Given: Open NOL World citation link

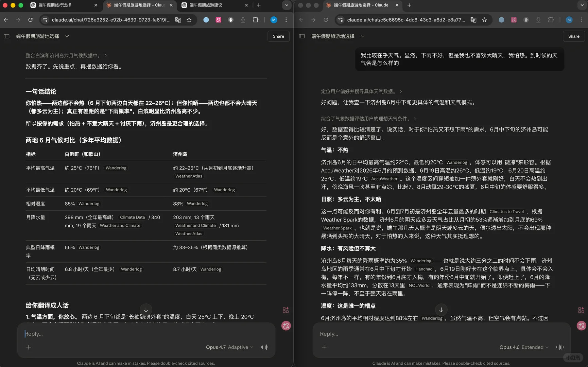Looking at the screenshot, I should point(419,285).
